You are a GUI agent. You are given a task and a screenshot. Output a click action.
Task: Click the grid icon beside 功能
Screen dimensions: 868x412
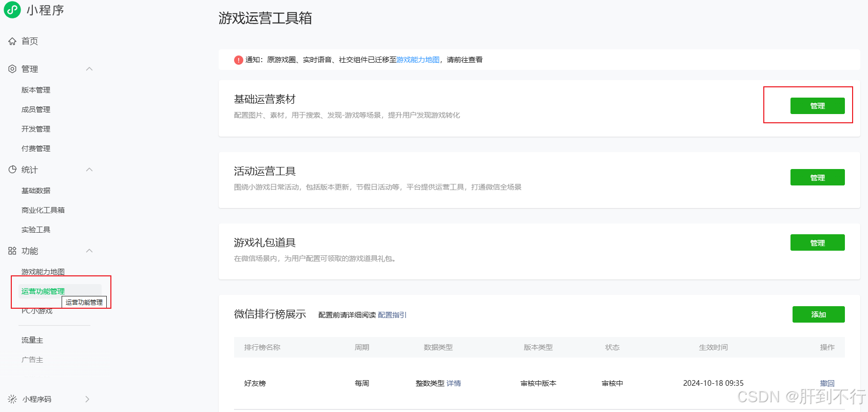[x=12, y=251]
